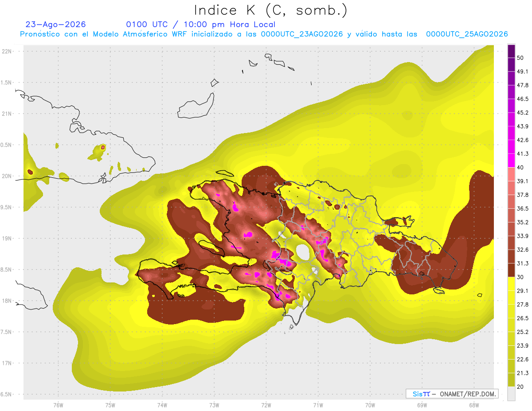Image resolution: width=532 pixels, height=411 pixels.
Task: Click the legend value "27.8"
Action: pyautogui.click(x=522, y=305)
